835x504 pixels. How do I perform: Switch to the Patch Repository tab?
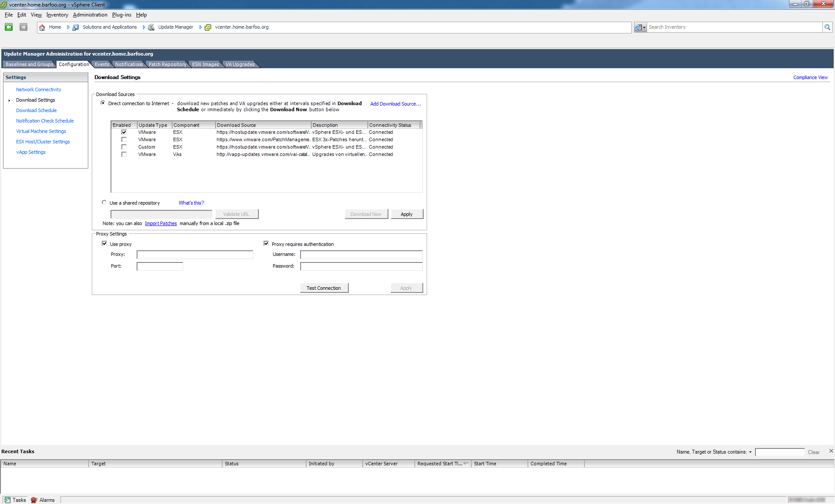coord(167,64)
